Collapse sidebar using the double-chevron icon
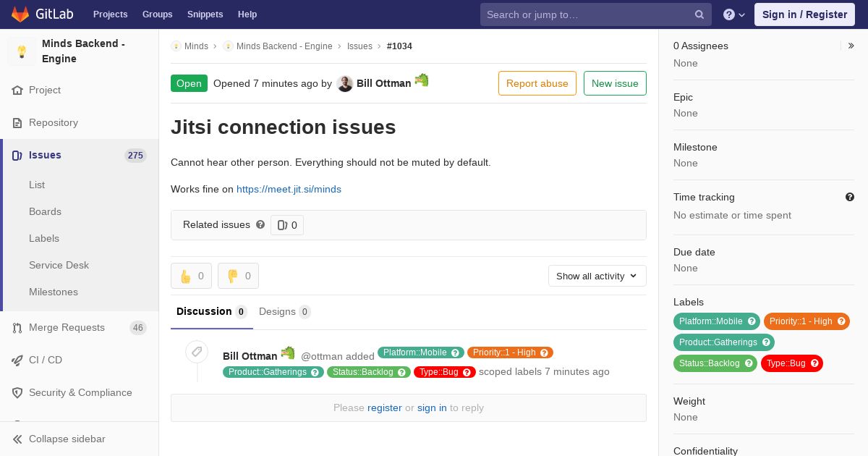 (17, 439)
